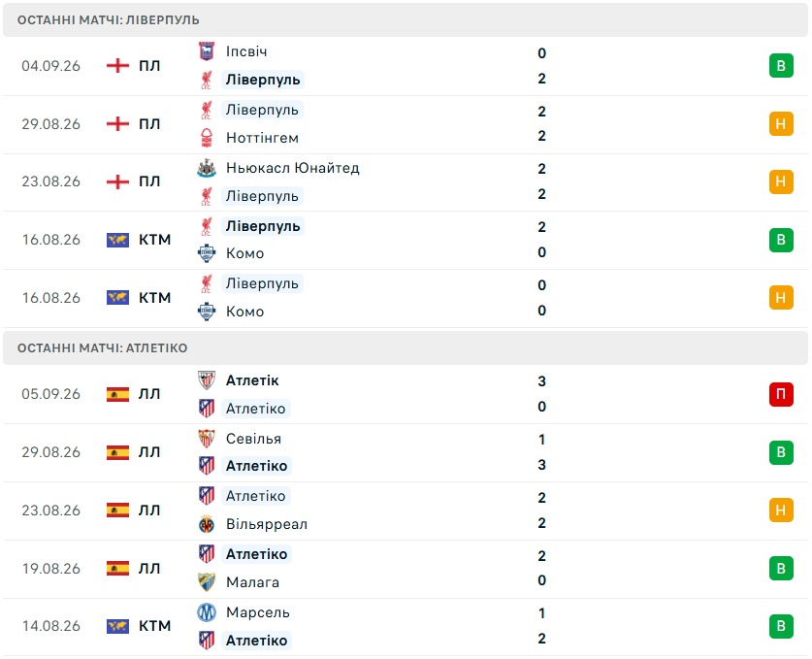Click Spain flag on 05.09.26 match
812x659 pixels.
tap(117, 394)
